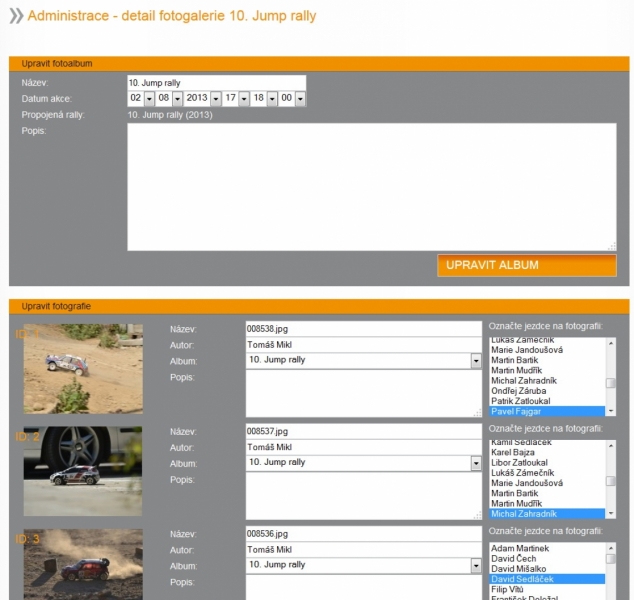The width and height of the screenshot is (634, 600).
Task: Click Popis text area of photo 008538.jpg
Action: pyautogui.click(x=363, y=393)
